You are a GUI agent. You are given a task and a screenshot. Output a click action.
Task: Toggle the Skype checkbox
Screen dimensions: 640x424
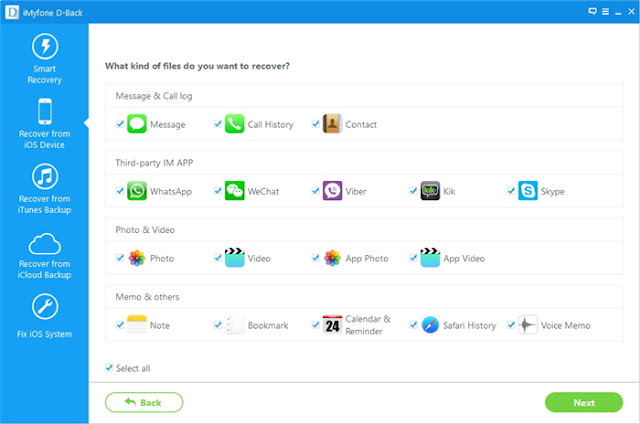pyautogui.click(x=511, y=191)
